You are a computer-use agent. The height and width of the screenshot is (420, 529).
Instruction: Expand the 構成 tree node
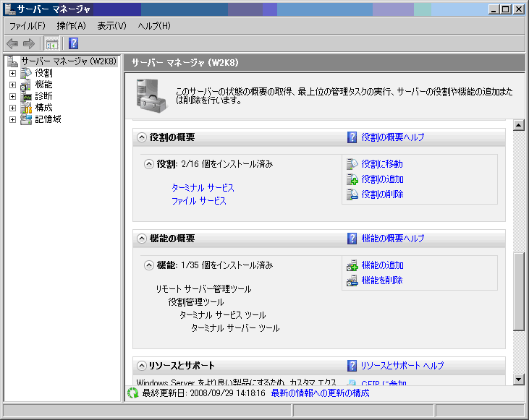tap(12, 108)
